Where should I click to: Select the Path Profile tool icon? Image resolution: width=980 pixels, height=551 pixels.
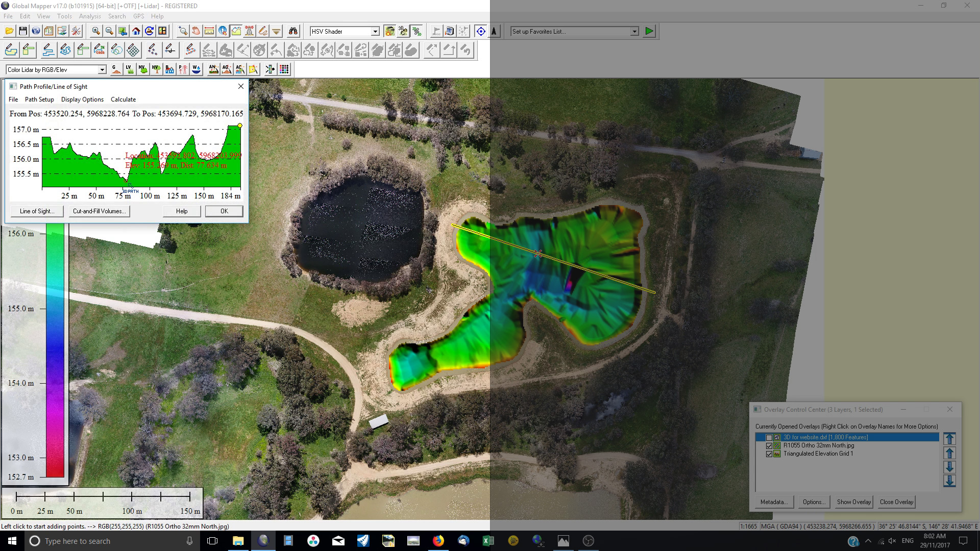pos(236,31)
